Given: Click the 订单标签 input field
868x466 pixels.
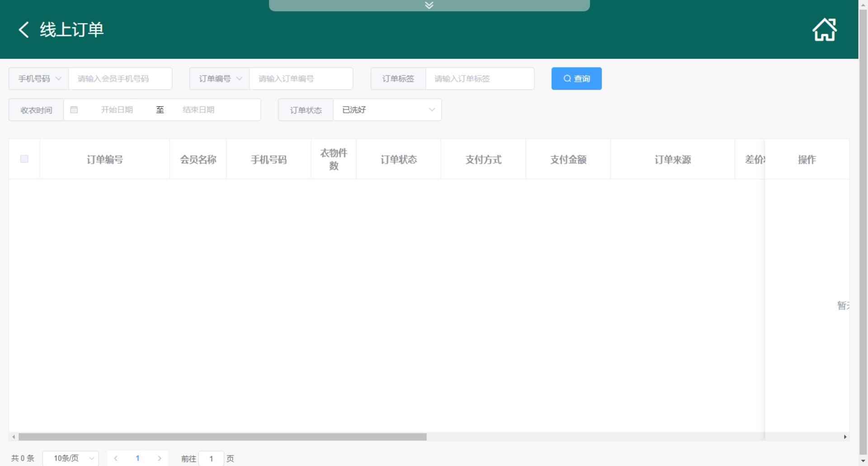Looking at the screenshot, I should [479, 79].
